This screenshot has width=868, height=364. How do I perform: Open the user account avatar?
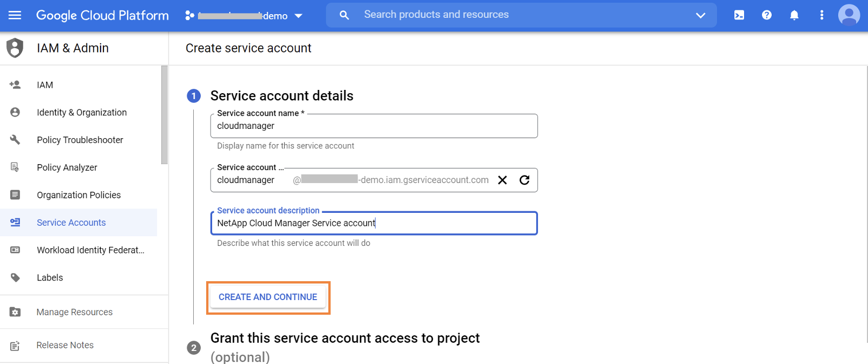[x=849, y=15]
